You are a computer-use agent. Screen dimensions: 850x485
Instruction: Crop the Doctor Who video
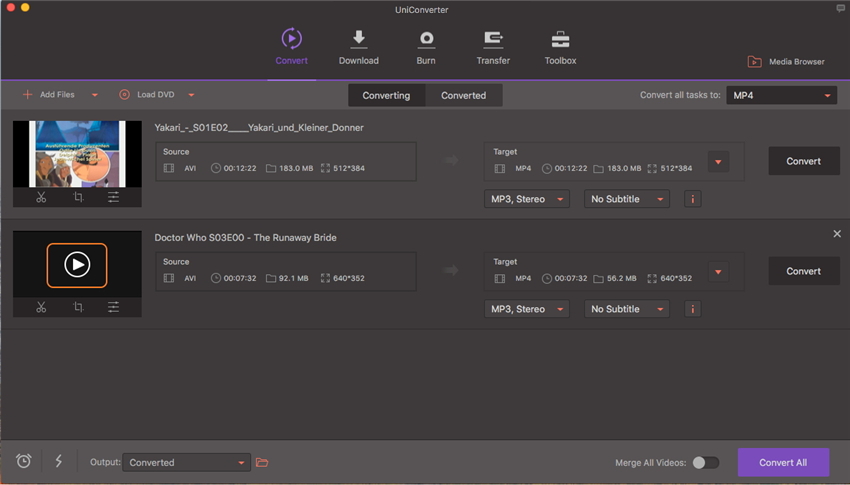[x=78, y=307]
